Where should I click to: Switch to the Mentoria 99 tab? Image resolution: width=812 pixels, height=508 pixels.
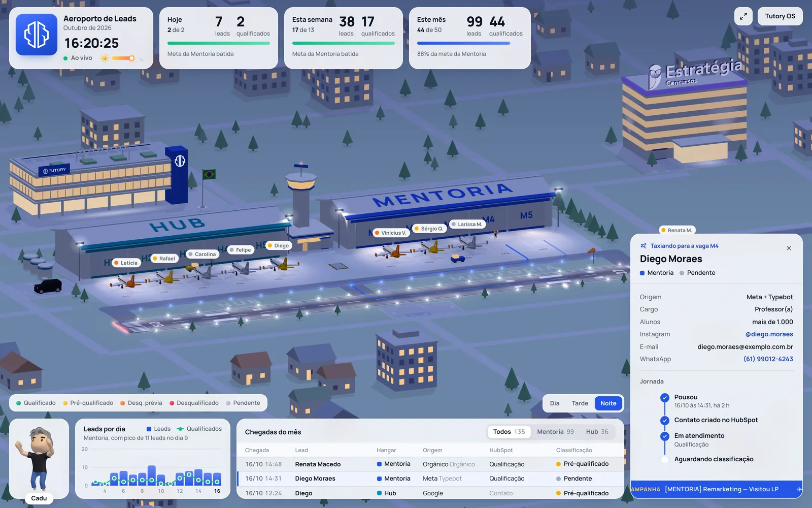click(556, 432)
